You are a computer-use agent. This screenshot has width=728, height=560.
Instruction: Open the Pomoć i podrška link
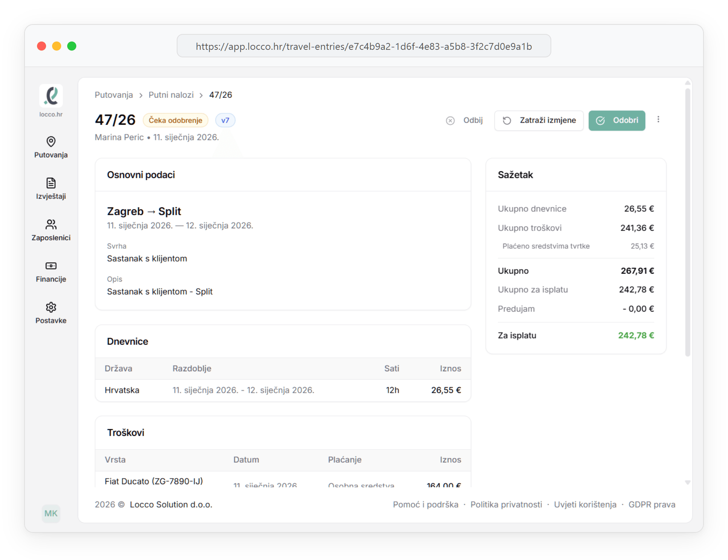pyautogui.click(x=426, y=505)
